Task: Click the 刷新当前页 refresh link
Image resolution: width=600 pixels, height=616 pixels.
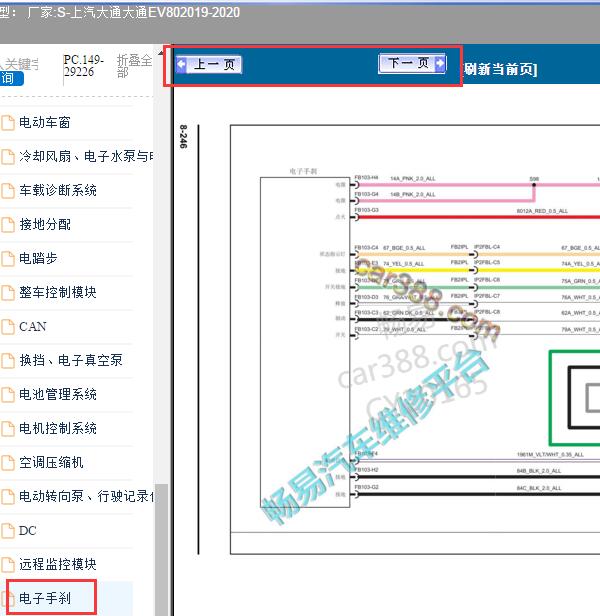Action: [x=500, y=69]
